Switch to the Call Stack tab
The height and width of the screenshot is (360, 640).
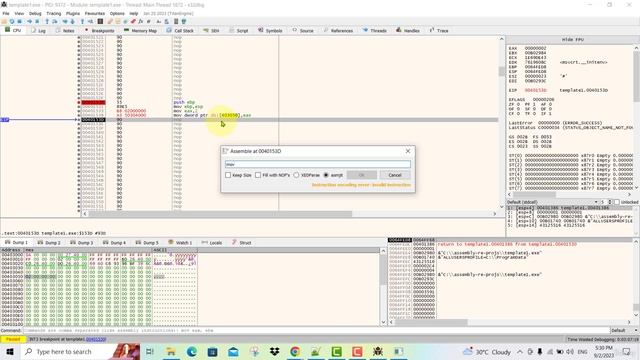click(x=180, y=31)
